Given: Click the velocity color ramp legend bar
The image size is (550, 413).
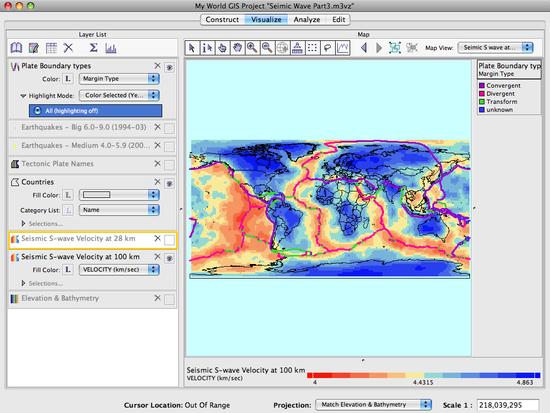Looking at the screenshot, I should click(424, 375).
